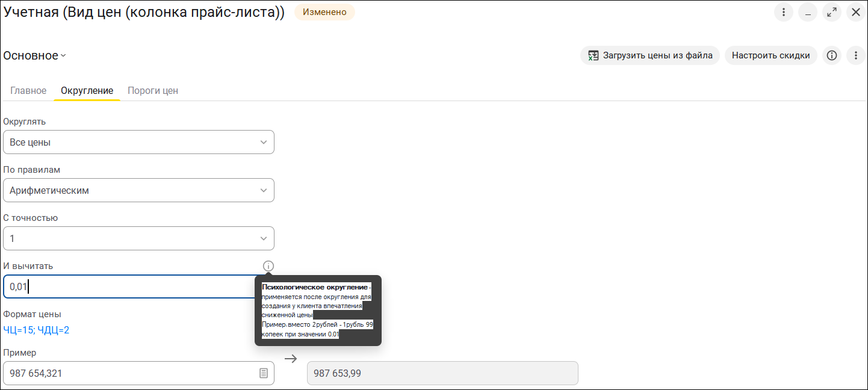Screen dimensions: 868x390
Task: Open the three-dot menu beside the info icon
Action: (856, 55)
